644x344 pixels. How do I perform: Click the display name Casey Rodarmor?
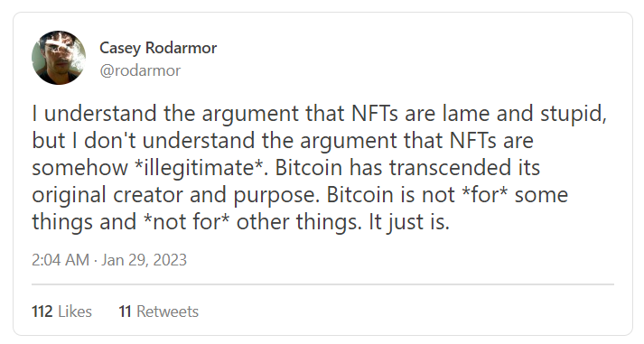pyautogui.click(x=158, y=48)
